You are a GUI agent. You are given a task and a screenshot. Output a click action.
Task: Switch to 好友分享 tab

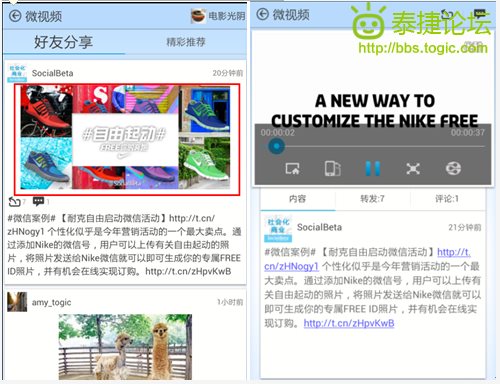click(64, 42)
